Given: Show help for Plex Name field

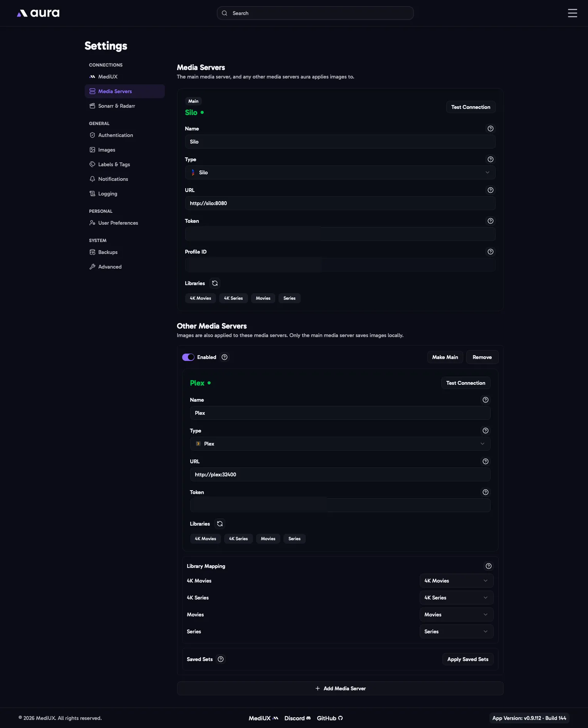Looking at the screenshot, I should tap(485, 400).
